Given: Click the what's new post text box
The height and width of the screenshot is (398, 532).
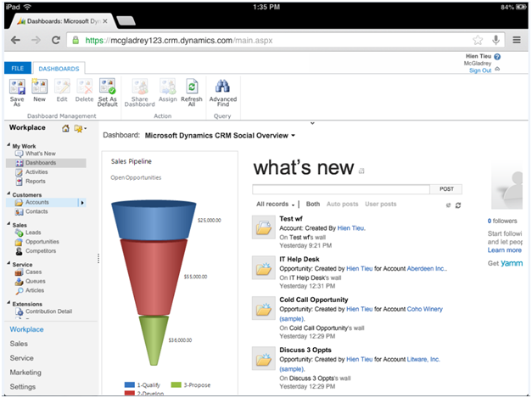Looking at the screenshot, I should pyautogui.click(x=341, y=189).
